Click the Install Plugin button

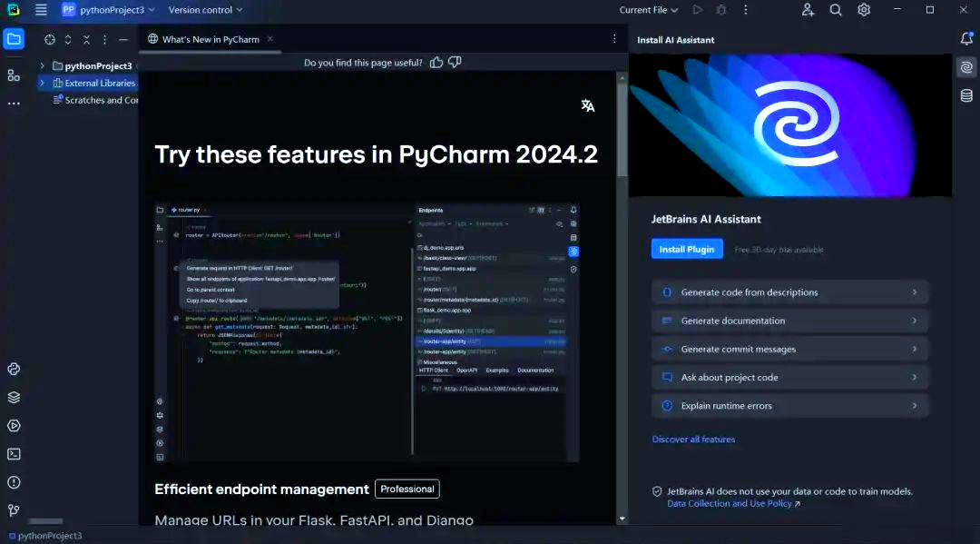[686, 248]
